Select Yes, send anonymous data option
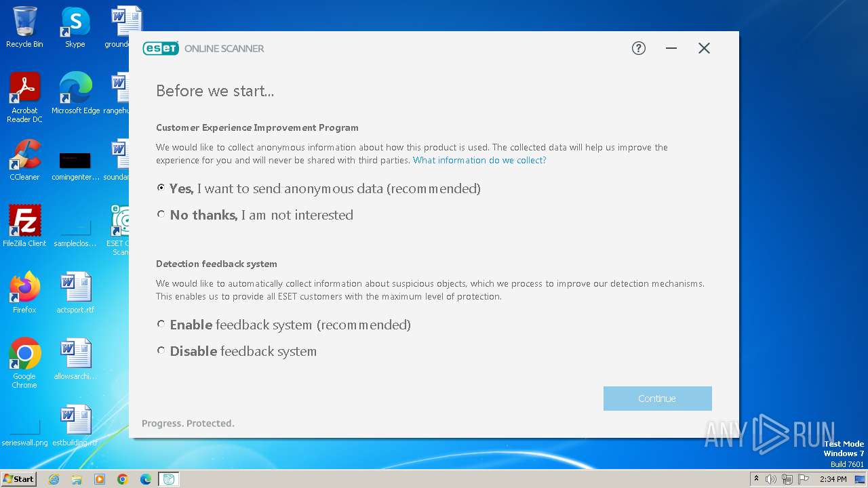868x488 pixels. (x=161, y=188)
